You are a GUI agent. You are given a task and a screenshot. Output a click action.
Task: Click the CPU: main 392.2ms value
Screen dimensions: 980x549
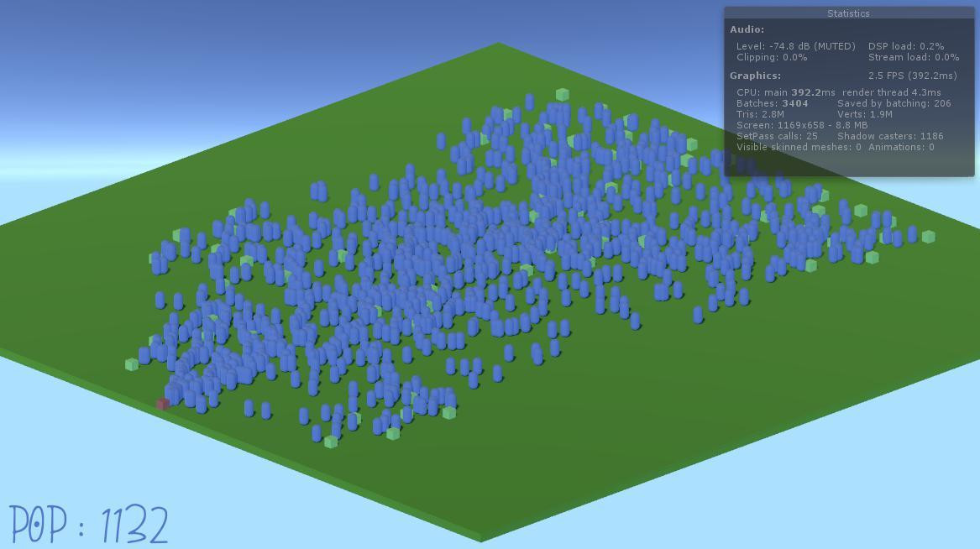(786, 92)
